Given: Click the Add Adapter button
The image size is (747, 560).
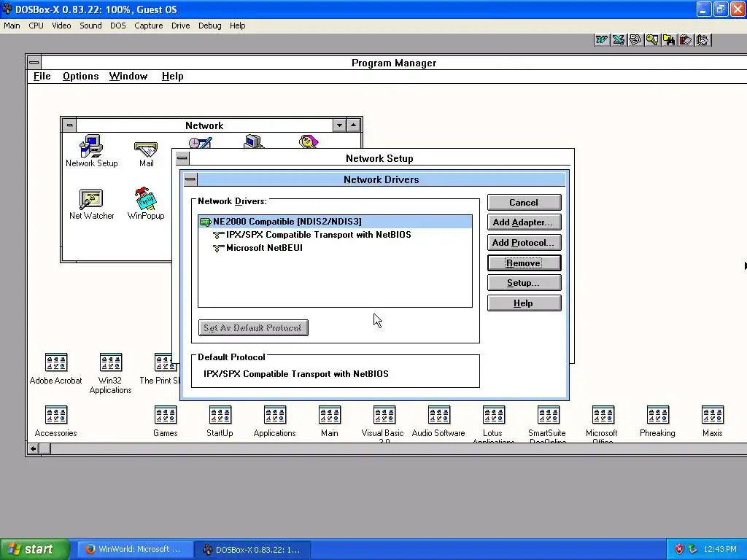Looking at the screenshot, I should [524, 222].
